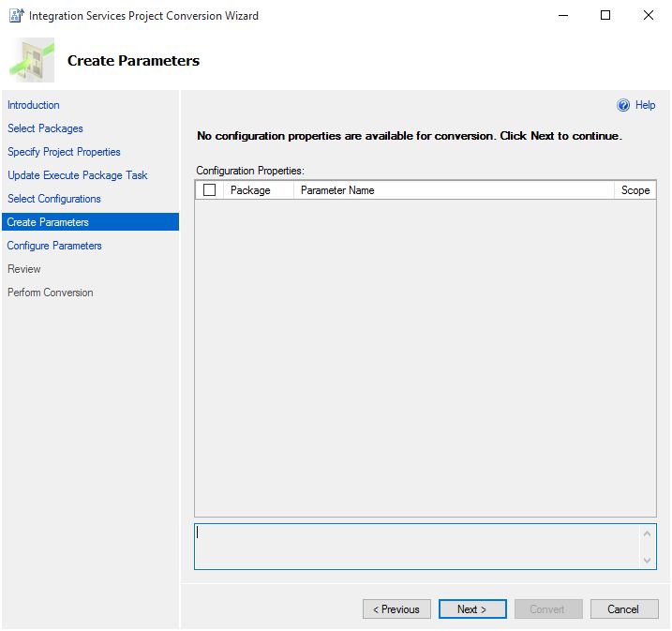Sort by the Package column header
672x631 pixels.
(259, 190)
